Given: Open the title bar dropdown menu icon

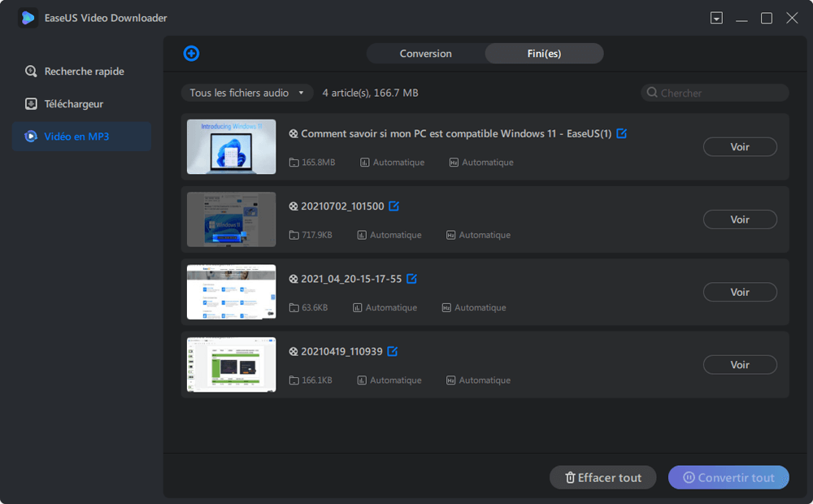Looking at the screenshot, I should coord(716,18).
